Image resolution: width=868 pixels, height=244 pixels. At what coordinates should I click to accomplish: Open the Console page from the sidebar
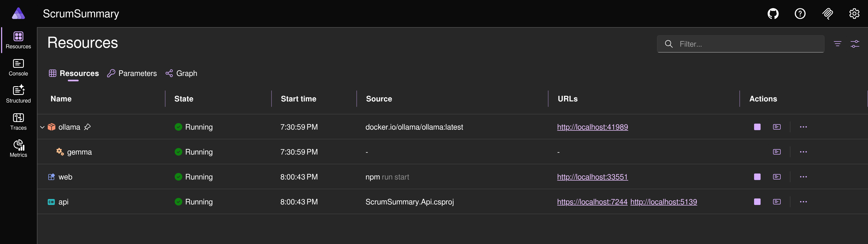[x=18, y=67]
